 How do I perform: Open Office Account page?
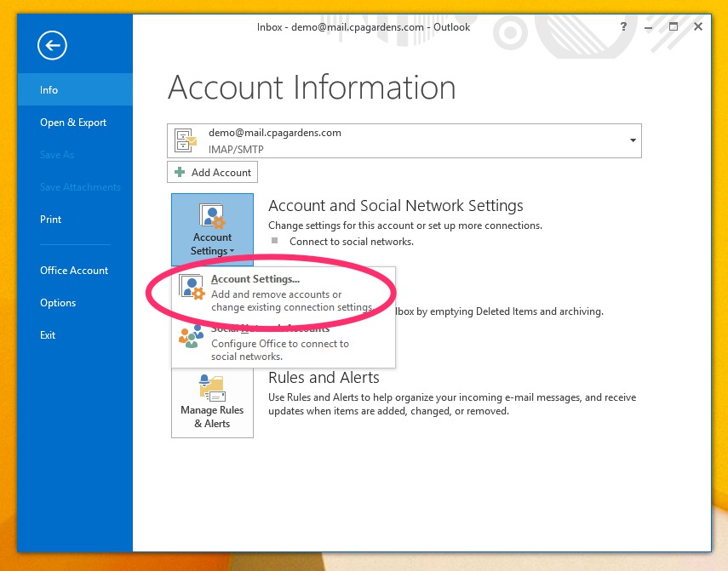pos(74,271)
